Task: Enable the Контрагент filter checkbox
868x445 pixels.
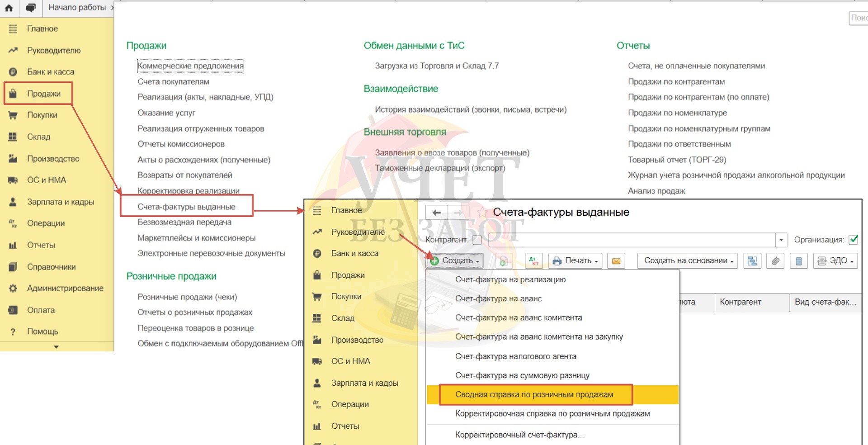Action: pos(477,240)
